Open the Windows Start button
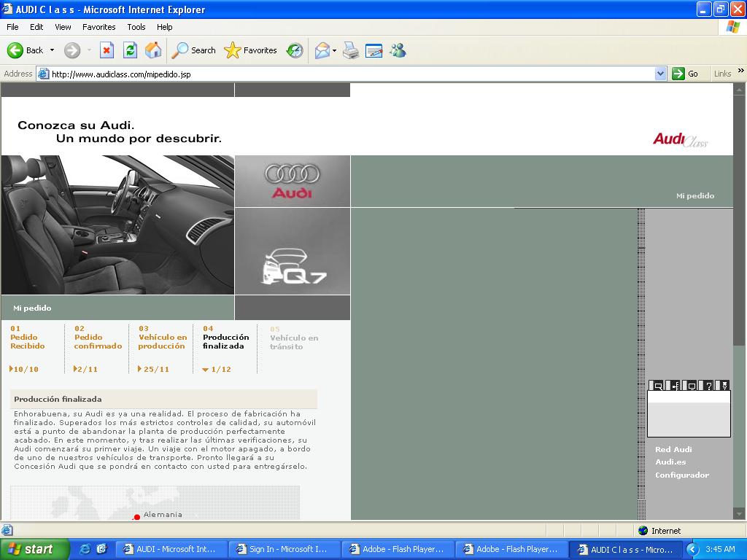 (x=34, y=549)
